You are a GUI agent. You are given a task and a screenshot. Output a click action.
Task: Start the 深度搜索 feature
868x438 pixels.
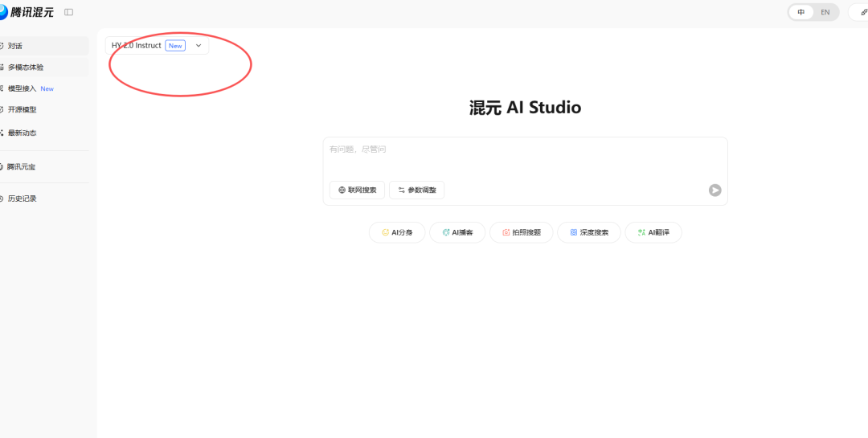[x=588, y=232]
